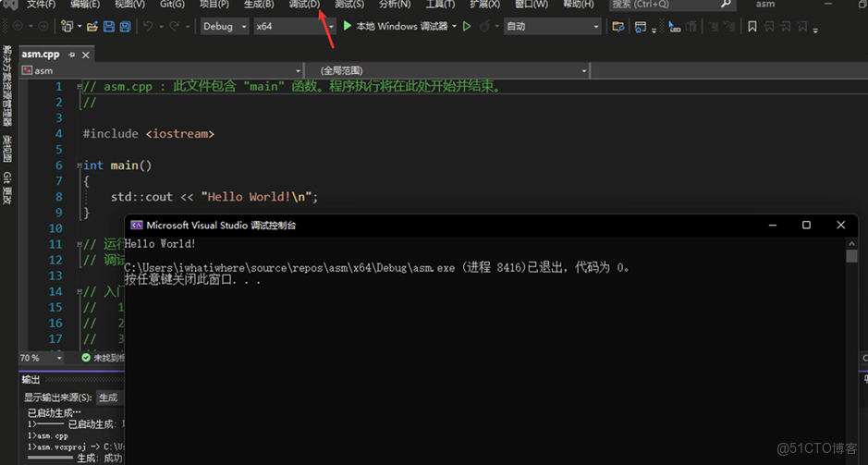Click the green no-issues checkmark icon

pyautogui.click(x=86, y=358)
